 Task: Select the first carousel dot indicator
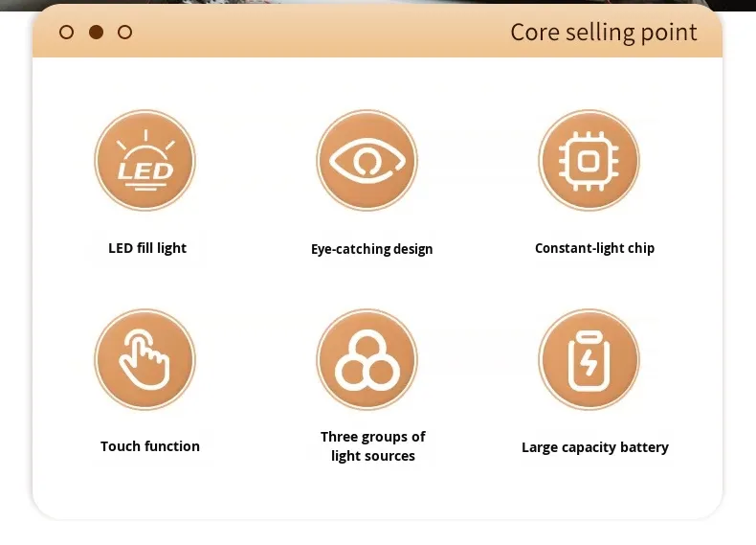tap(67, 33)
